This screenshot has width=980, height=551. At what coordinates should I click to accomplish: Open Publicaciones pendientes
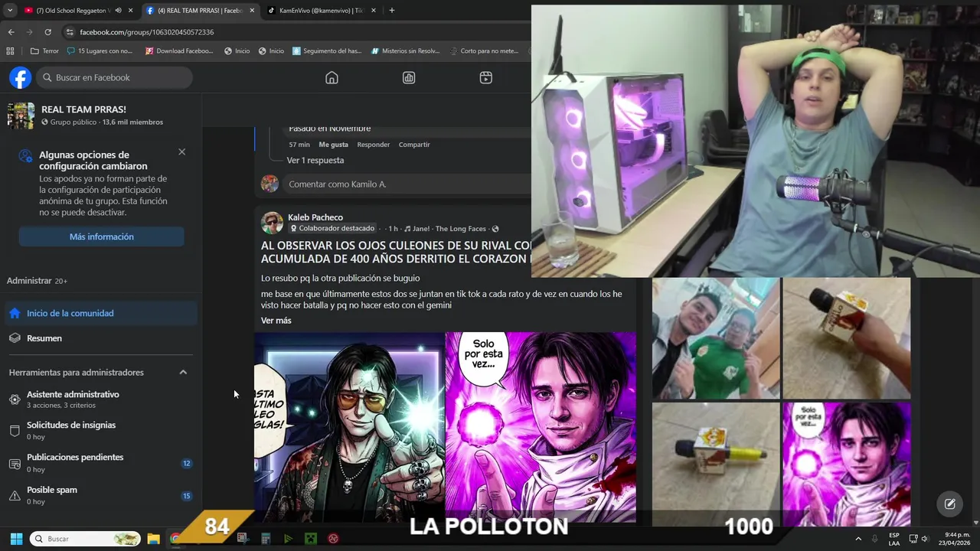pos(101,462)
